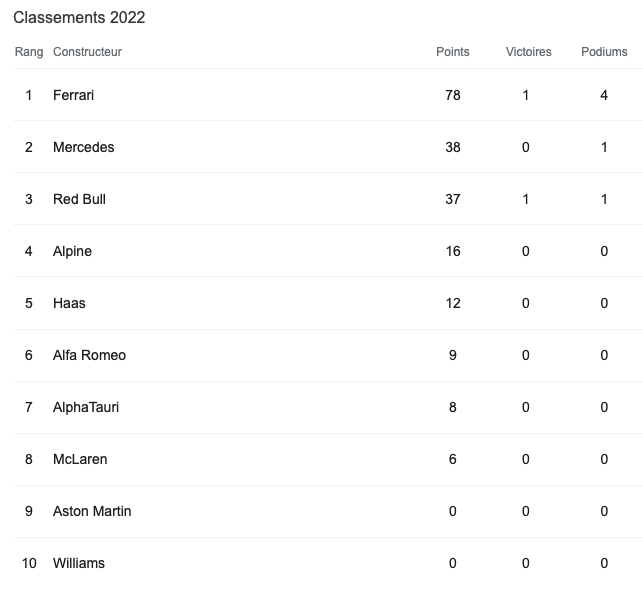Open the Red Bull constructor entry

[79, 199]
